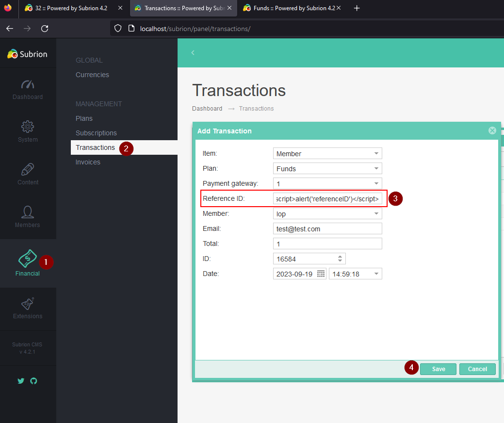Close the Add Transaction dialog
504x423 pixels.
point(492,130)
